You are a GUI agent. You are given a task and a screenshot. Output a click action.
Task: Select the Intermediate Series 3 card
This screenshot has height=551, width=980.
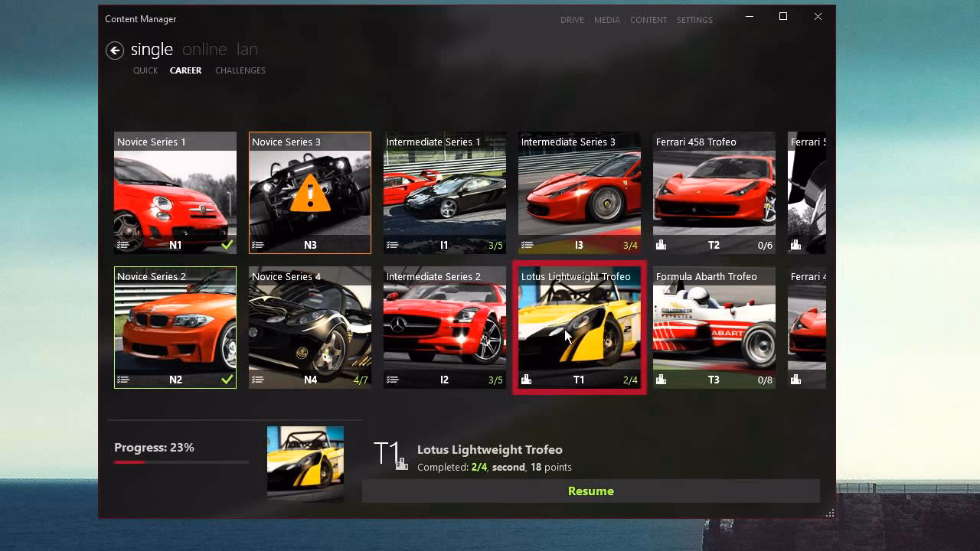coord(580,193)
